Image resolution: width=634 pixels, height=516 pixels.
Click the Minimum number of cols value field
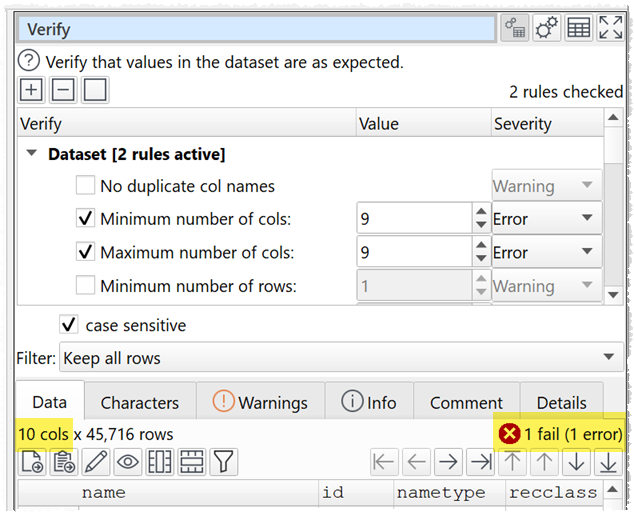412,219
